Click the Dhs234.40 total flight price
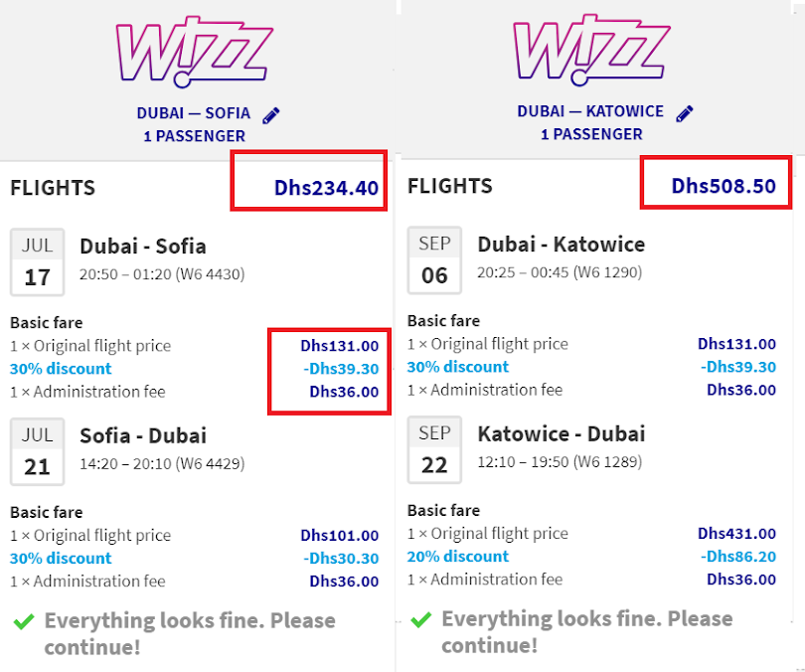 [326, 187]
